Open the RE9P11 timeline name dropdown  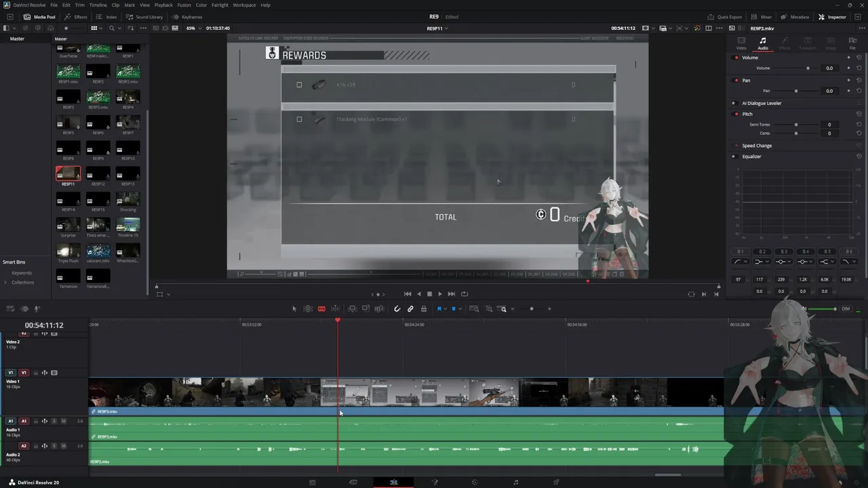pos(437,28)
